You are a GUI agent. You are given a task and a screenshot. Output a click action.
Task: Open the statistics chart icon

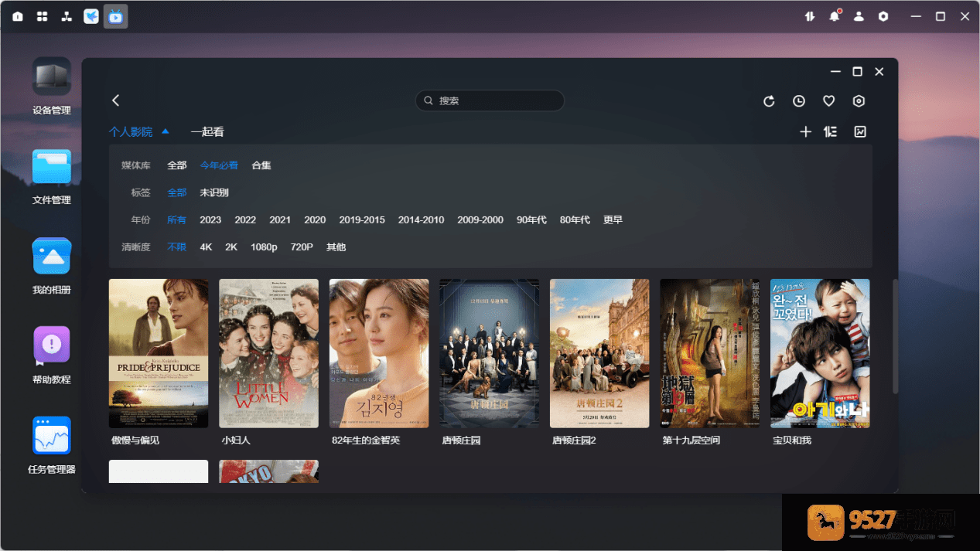coord(860,132)
